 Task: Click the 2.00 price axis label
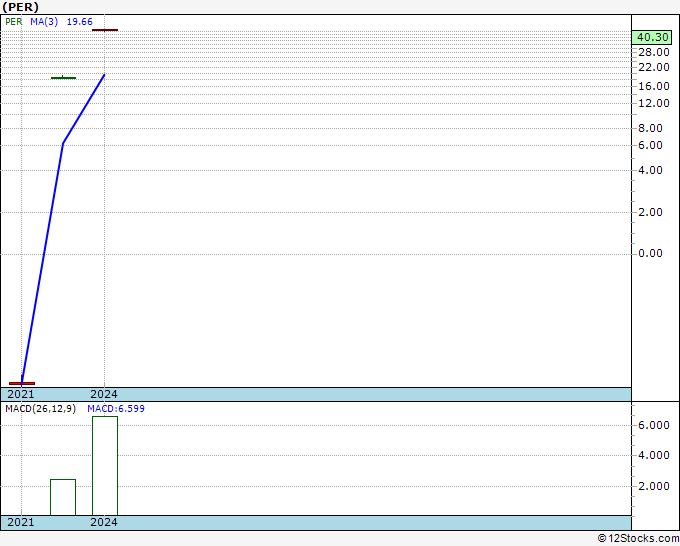point(650,213)
